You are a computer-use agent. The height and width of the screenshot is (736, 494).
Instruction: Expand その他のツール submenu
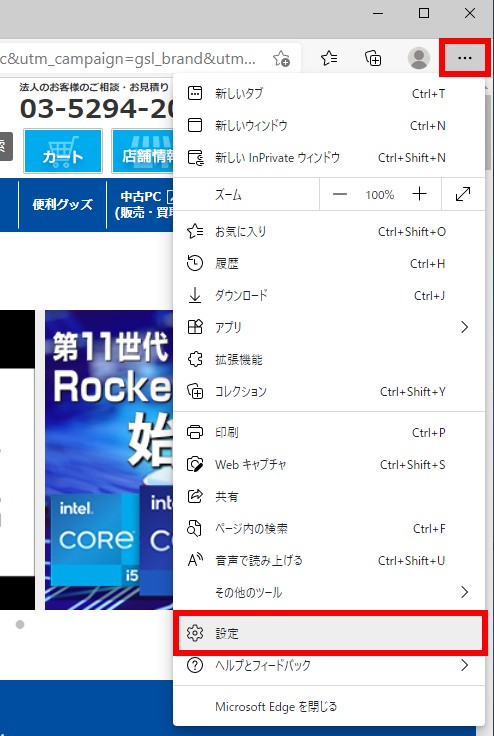click(329, 592)
